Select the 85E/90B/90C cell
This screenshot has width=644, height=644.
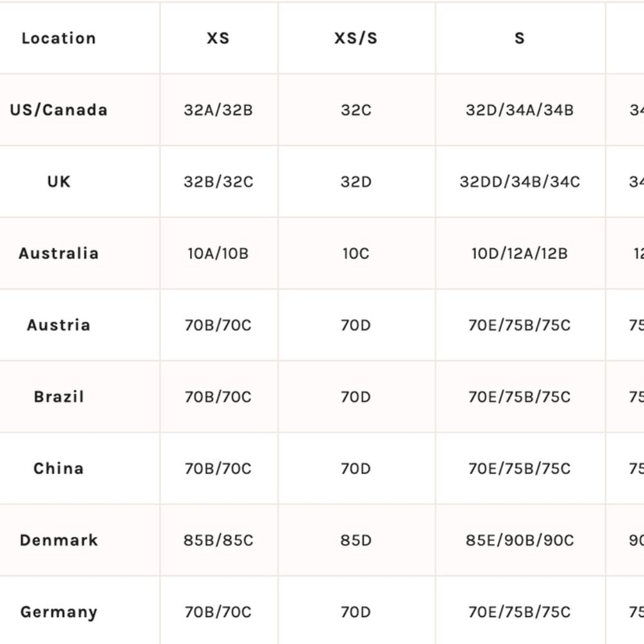pos(520,540)
